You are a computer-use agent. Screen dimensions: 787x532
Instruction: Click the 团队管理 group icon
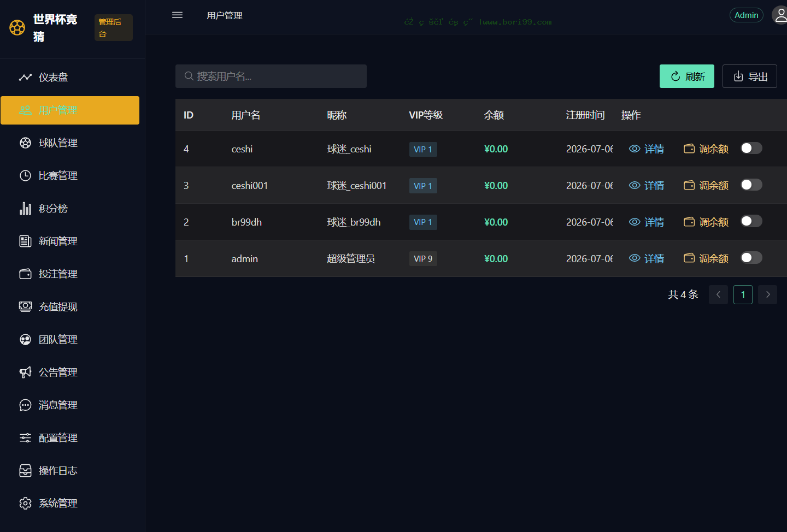tap(25, 340)
